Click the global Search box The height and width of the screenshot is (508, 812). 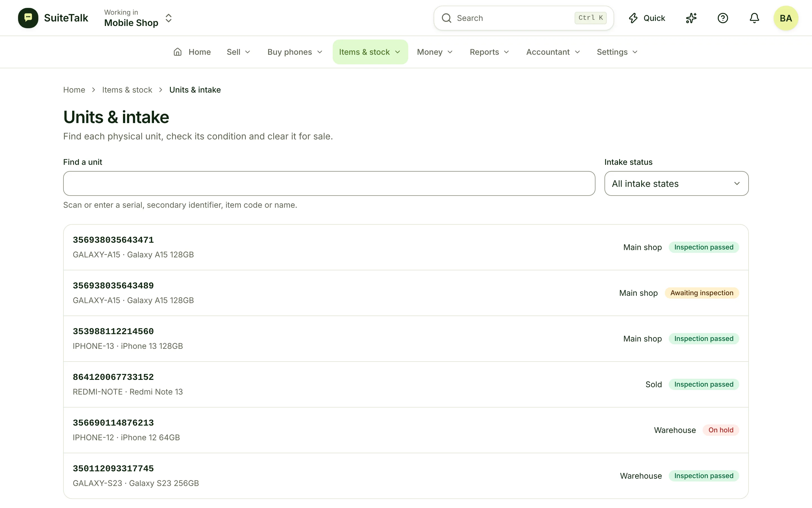click(524, 18)
